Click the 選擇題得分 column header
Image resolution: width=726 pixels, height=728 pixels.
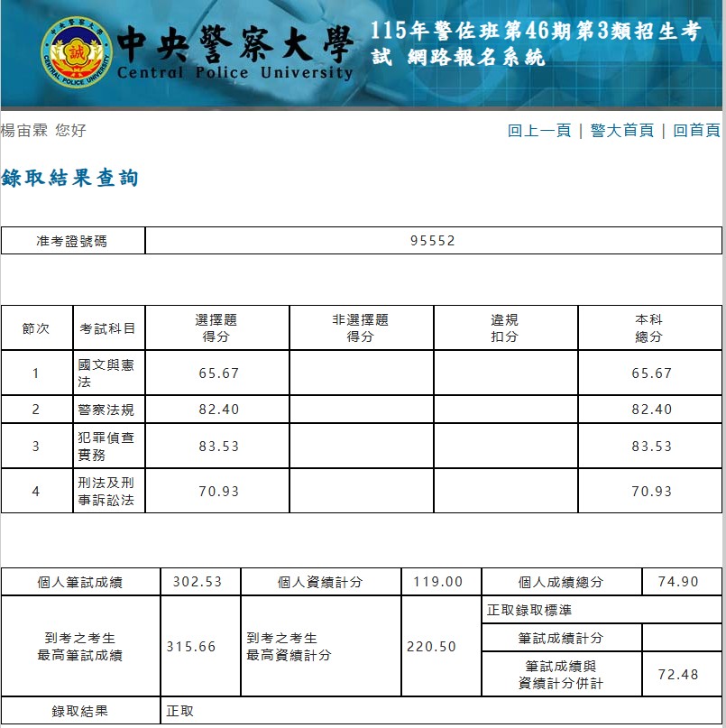pyautogui.click(x=216, y=327)
